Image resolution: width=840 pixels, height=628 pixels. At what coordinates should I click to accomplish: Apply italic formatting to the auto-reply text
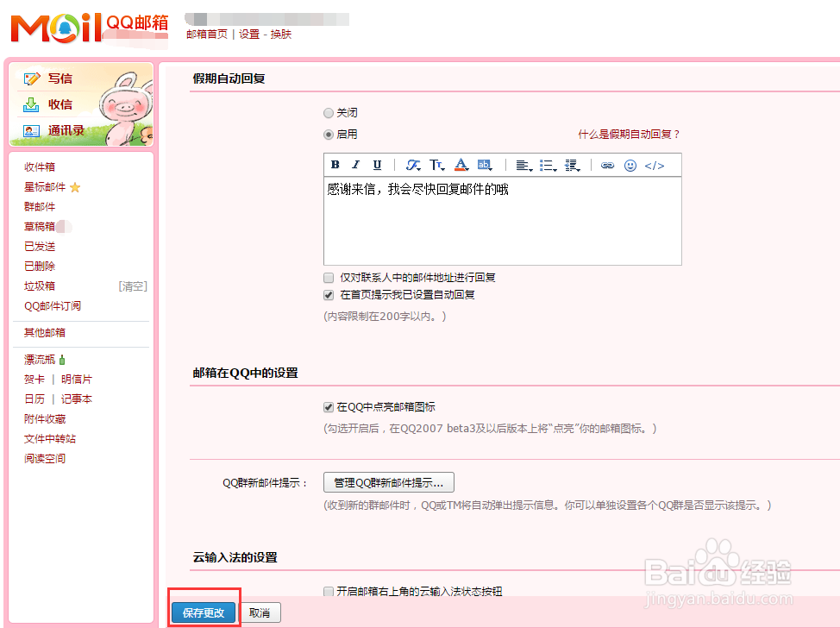point(355,165)
